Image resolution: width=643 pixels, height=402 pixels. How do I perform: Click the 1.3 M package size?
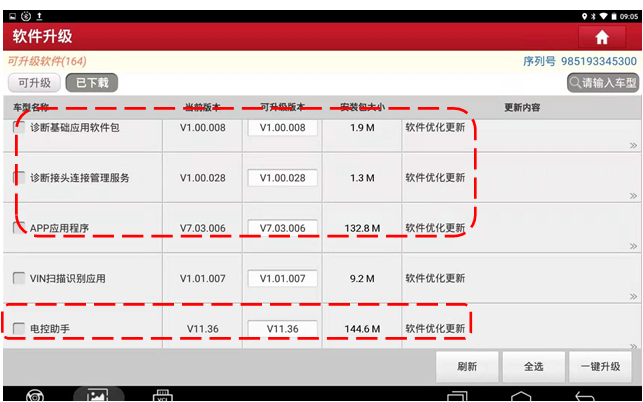tap(362, 178)
